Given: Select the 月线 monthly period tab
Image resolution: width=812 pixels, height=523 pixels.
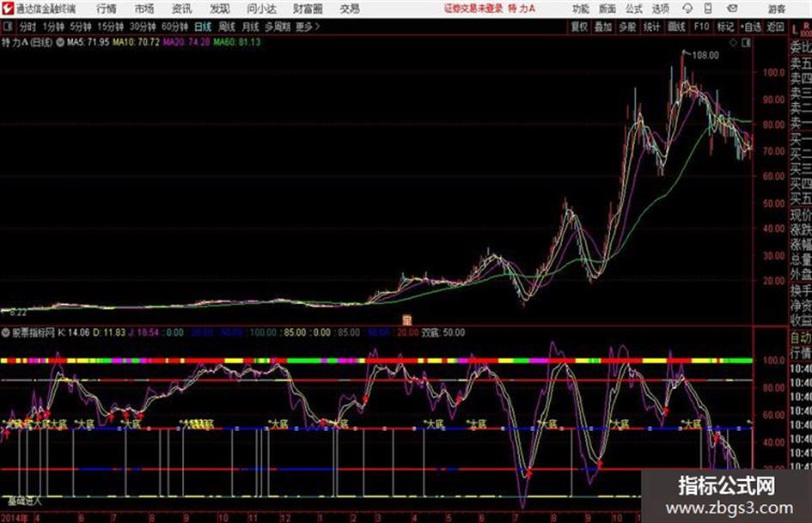Looking at the screenshot, I should 251,27.
